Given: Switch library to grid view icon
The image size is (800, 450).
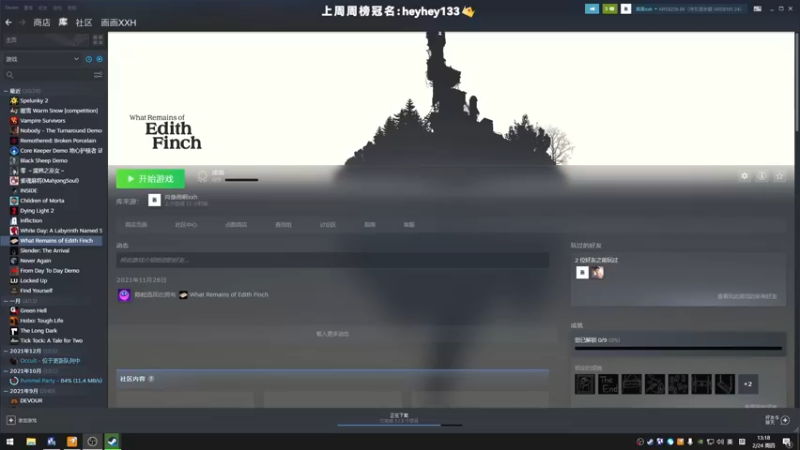Looking at the screenshot, I should click(x=98, y=40).
